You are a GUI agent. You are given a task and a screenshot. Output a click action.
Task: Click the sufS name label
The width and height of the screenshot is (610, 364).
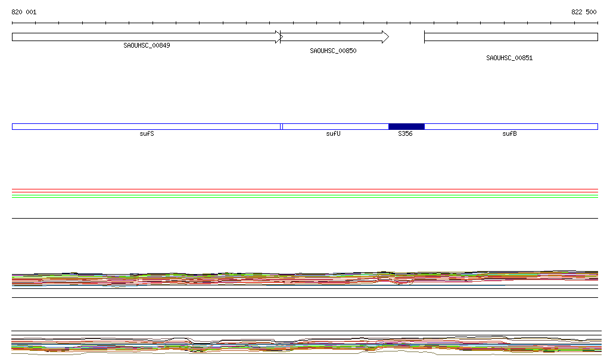click(x=147, y=134)
